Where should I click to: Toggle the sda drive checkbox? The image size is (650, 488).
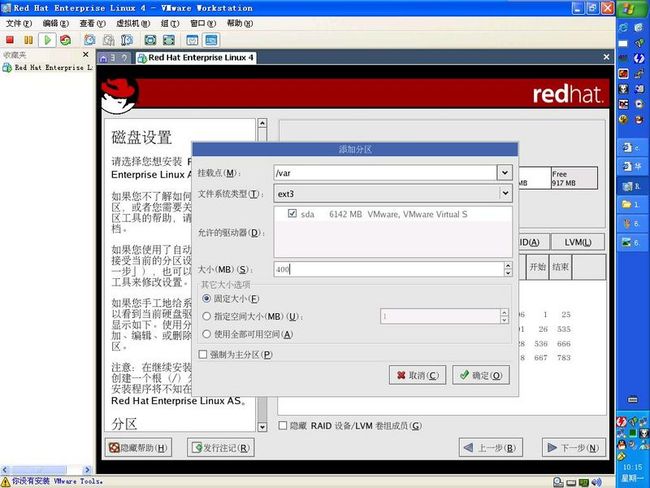click(292, 214)
